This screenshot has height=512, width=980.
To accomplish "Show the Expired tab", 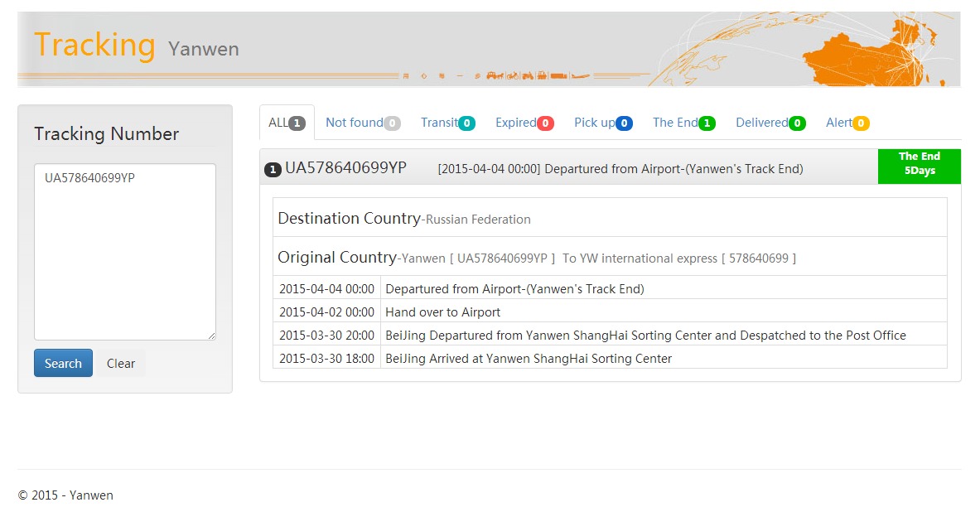I will (524, 123).
